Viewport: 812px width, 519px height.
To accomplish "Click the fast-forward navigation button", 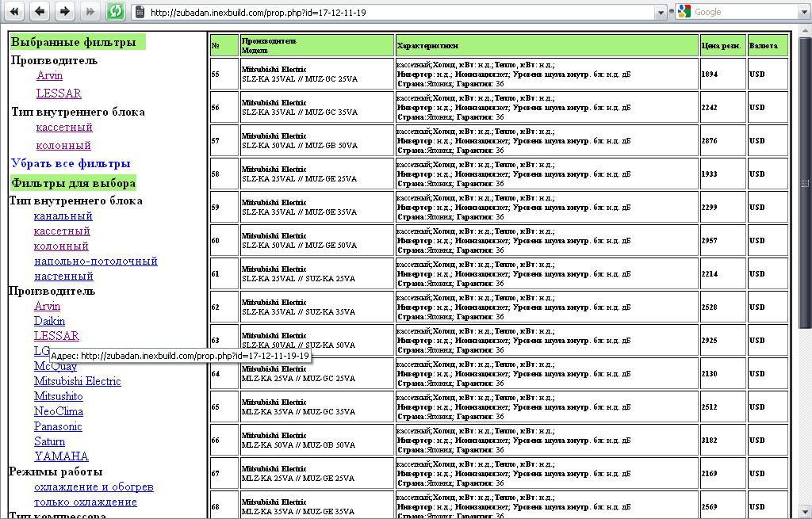I will [90, 11].
